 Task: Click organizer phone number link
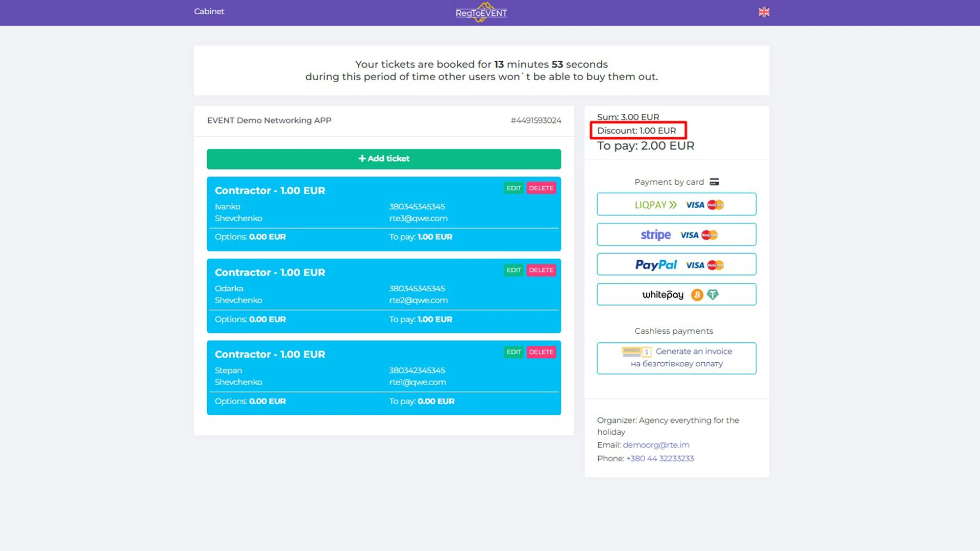[x=660, y=459]
